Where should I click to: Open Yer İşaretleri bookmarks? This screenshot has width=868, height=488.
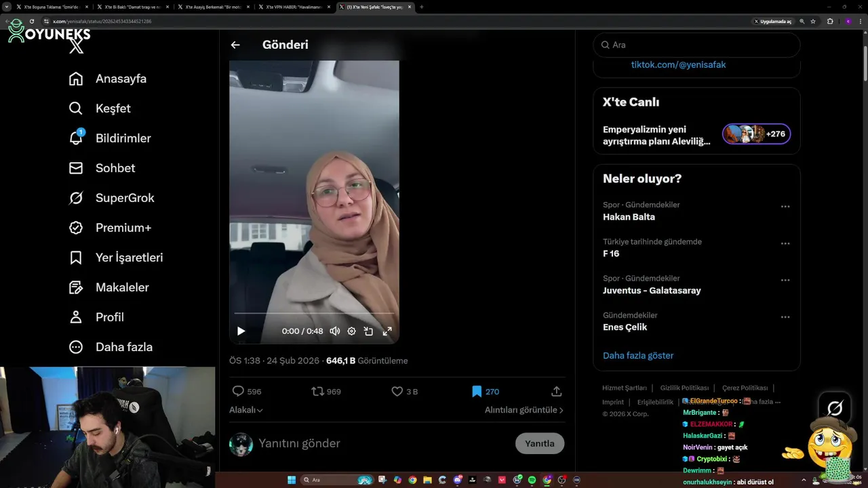coord(116,258)
